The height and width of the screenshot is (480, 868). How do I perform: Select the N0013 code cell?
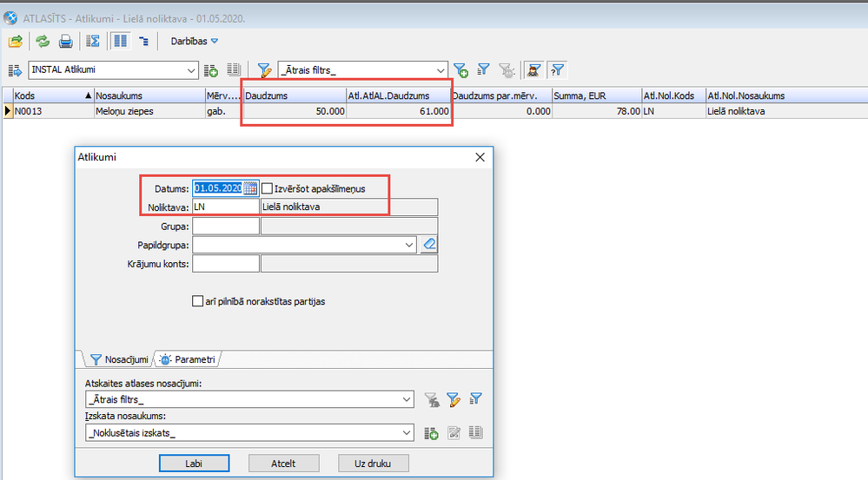tap(53, 111)
